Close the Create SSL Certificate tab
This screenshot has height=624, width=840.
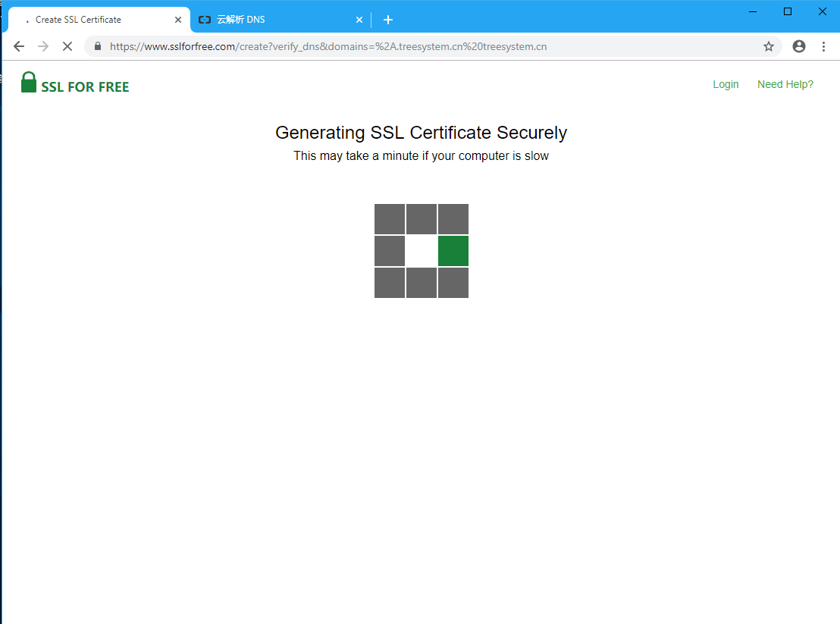coord(178,20)
